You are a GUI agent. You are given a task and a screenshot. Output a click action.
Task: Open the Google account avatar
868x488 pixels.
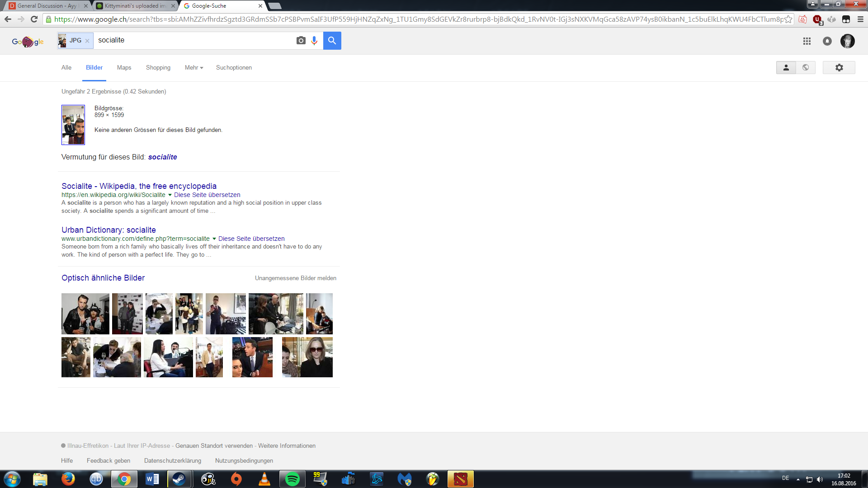[848, 41]
